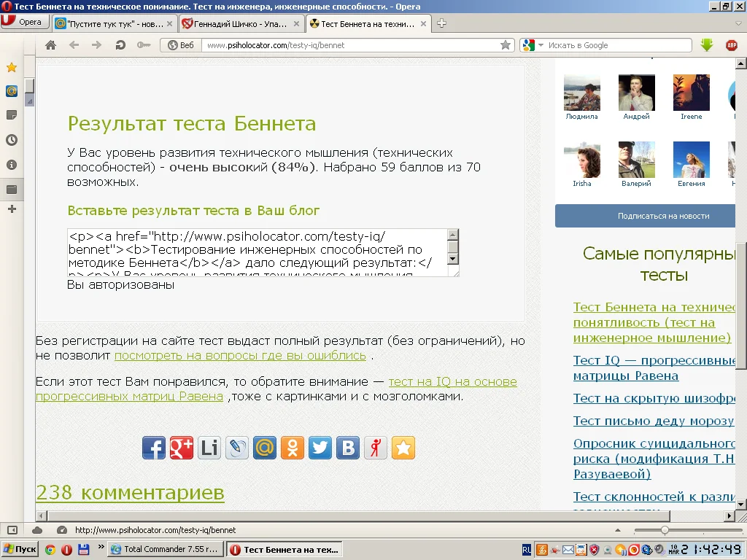Click inside the blog embed code textarea

(x=258, y=252)
